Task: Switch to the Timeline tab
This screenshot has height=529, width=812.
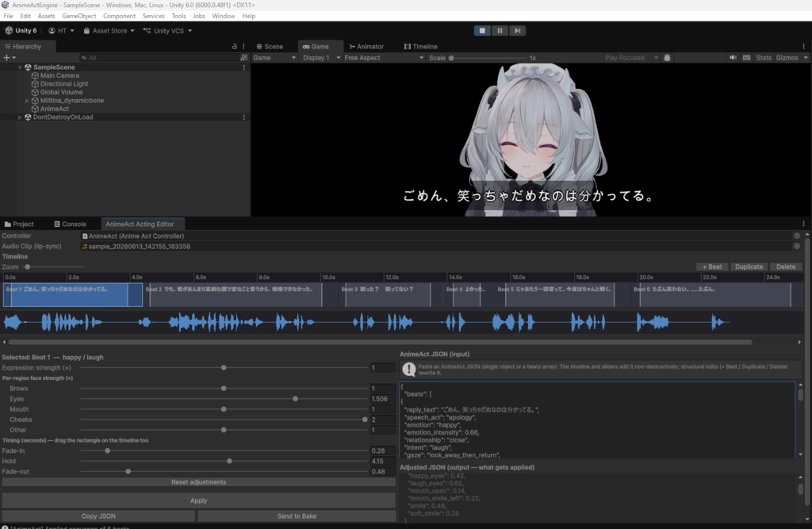Action: tap(420, 46)
